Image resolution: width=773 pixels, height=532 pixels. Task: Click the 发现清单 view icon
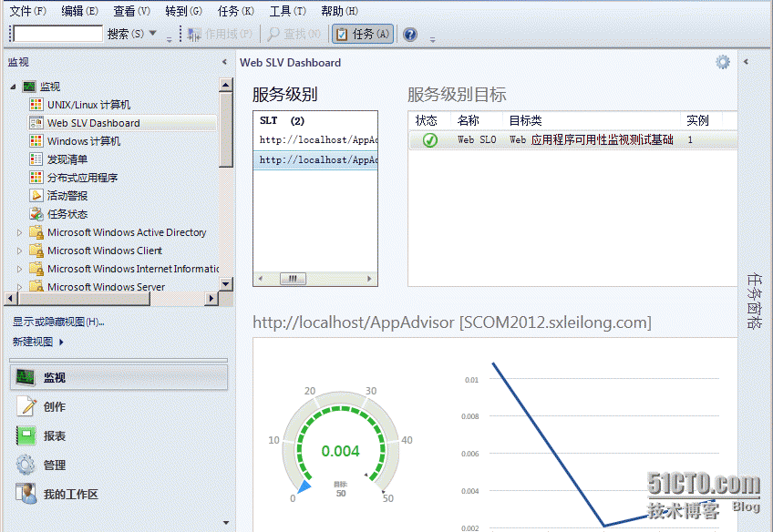click(x=36, y=159)
